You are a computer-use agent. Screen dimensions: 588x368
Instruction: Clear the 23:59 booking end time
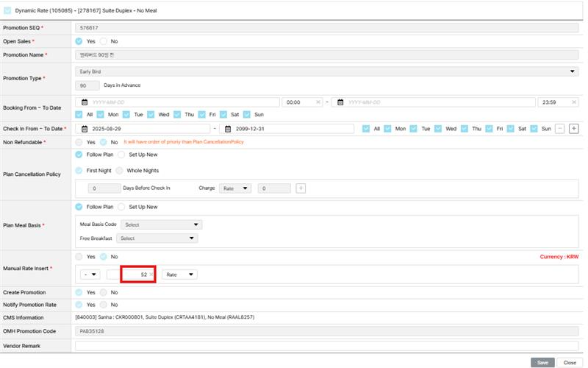click(574, 102)
